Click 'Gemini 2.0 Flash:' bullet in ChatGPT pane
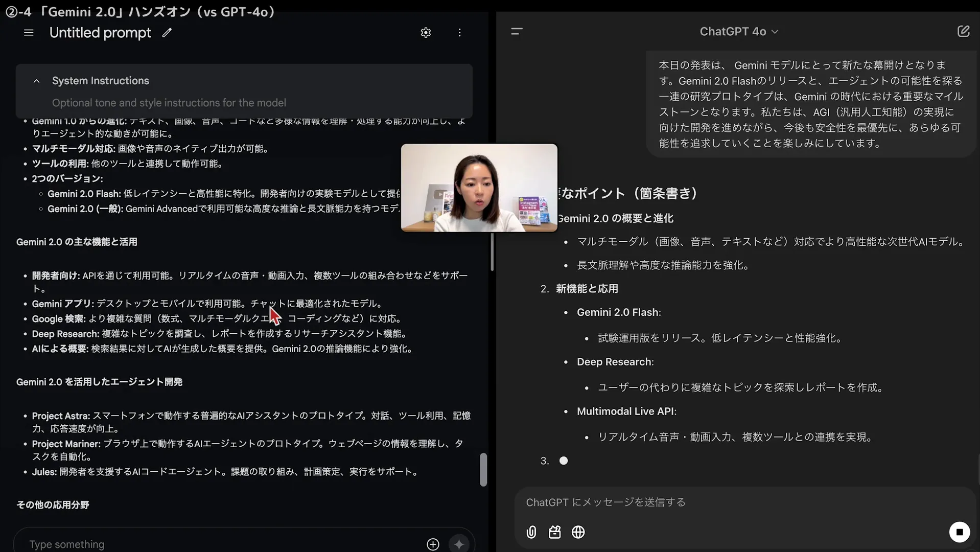 click(619, 312)
